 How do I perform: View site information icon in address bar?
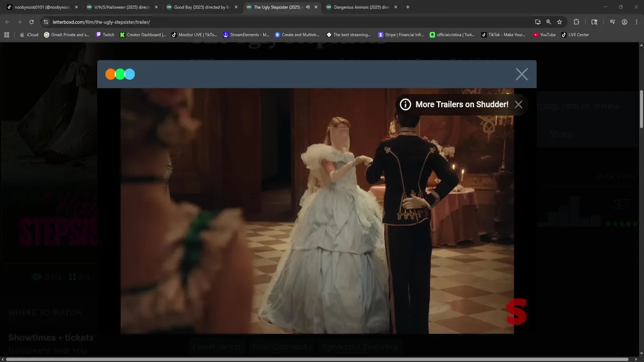[x=46, y=22]
